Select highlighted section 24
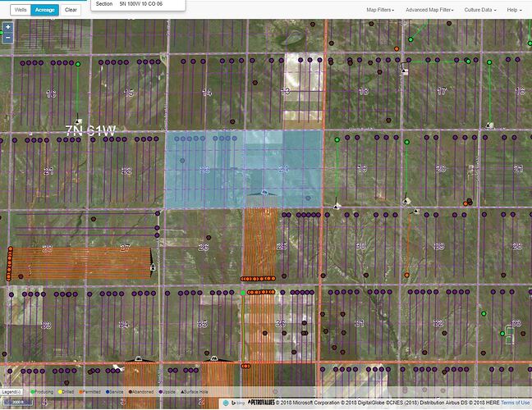532x410 pixels. (283, 170)
